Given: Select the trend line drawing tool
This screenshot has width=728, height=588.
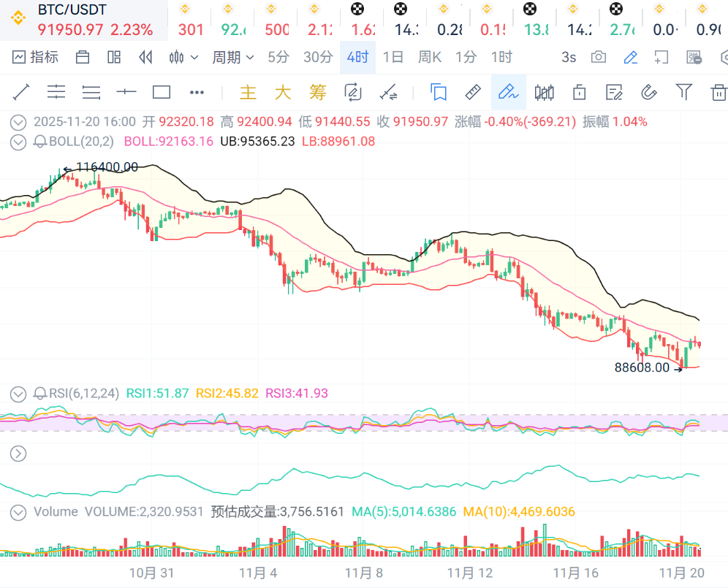Looking at the screenshot, I should pyautogui.click(x=21, y=92).
